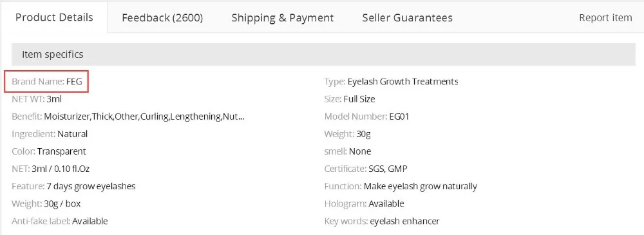Click the Size: Full Size entry
This screenshot has height=235, width=644.
pyautogui.click(x=350, y=99)
